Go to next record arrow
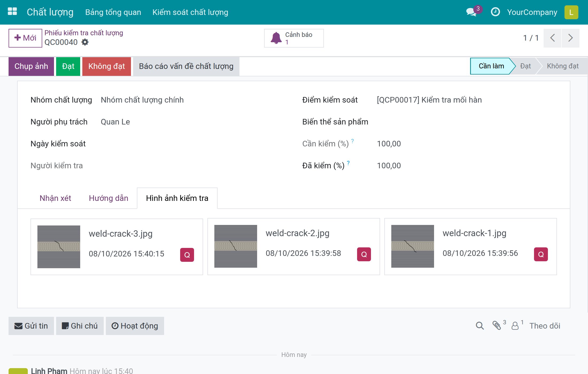The height and width of the screenshot is (374, 588). 570,38
